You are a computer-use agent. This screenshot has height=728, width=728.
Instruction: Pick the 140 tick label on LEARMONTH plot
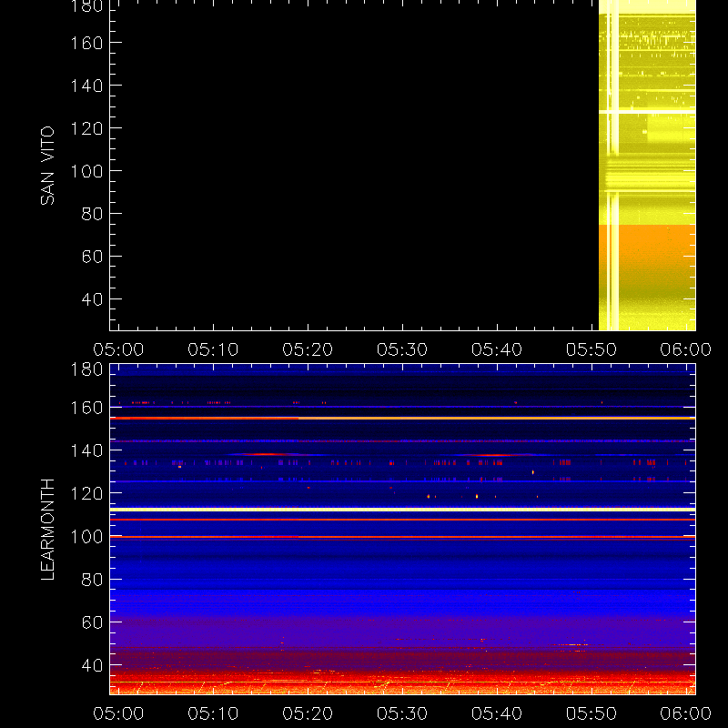pyautogui.click(x=86, y=450)
